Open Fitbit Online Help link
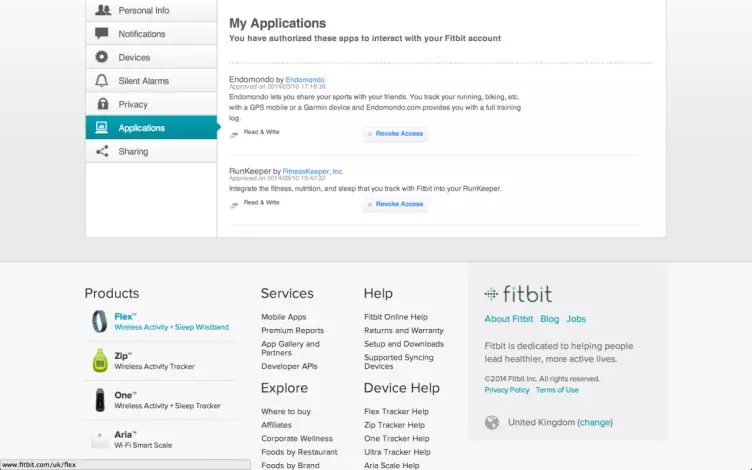This screenshot has width=752, height=470. (x=396, y=317)
